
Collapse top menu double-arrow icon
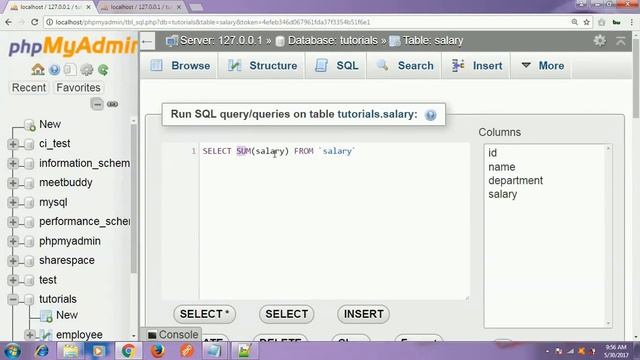coord(621,41)
